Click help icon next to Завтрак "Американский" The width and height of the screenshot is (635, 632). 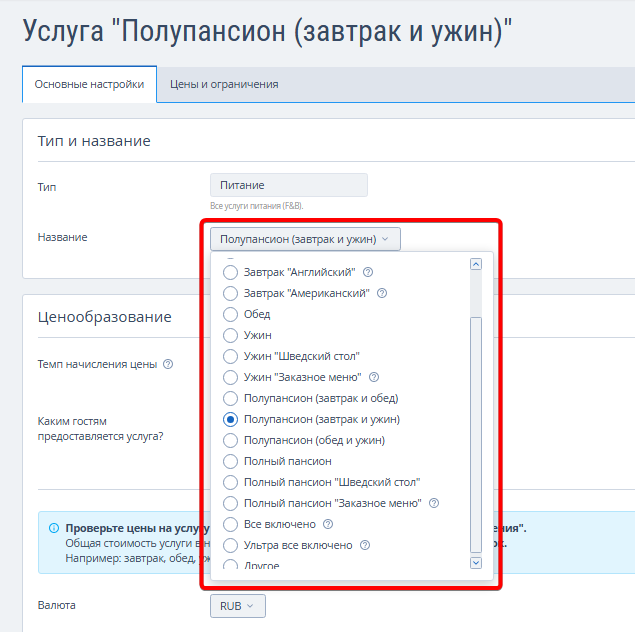coord(382,293)
